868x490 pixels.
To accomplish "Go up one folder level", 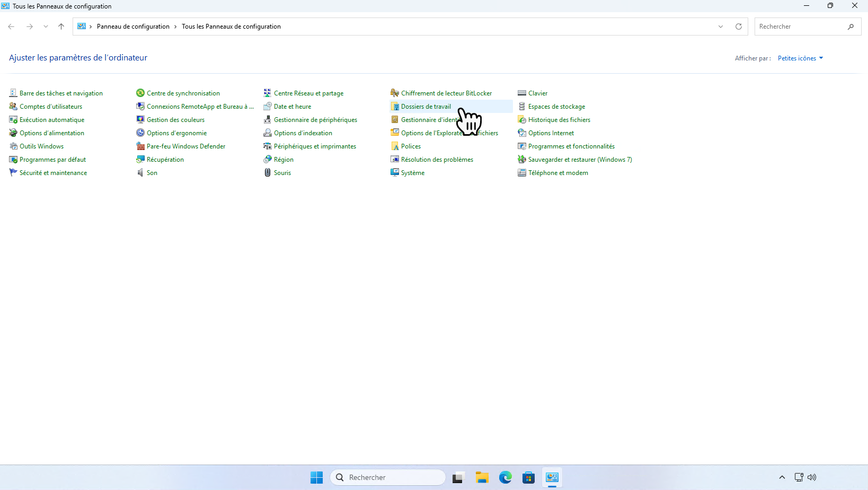I will coord(61,27).
